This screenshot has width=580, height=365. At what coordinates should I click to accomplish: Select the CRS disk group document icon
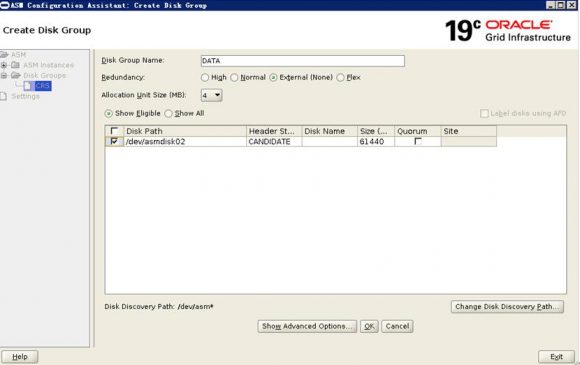pyautogui.click(x=27, y=86)
